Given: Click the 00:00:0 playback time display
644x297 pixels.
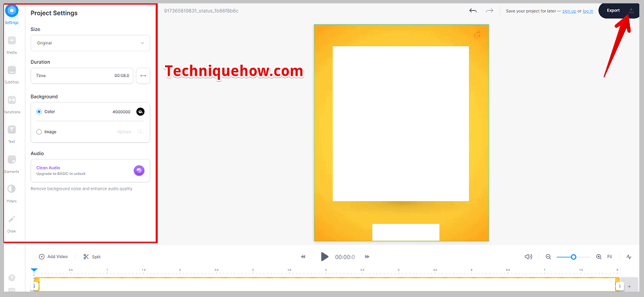Looking at the screenshot, I should pos(345,257).
